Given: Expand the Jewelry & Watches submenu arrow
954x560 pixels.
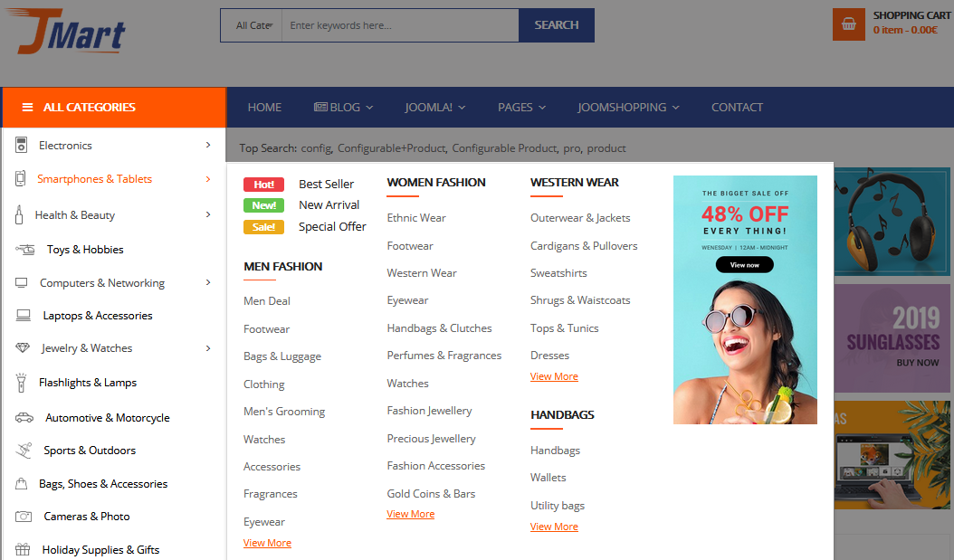Looking at the screenshot, I should [208, 347].
